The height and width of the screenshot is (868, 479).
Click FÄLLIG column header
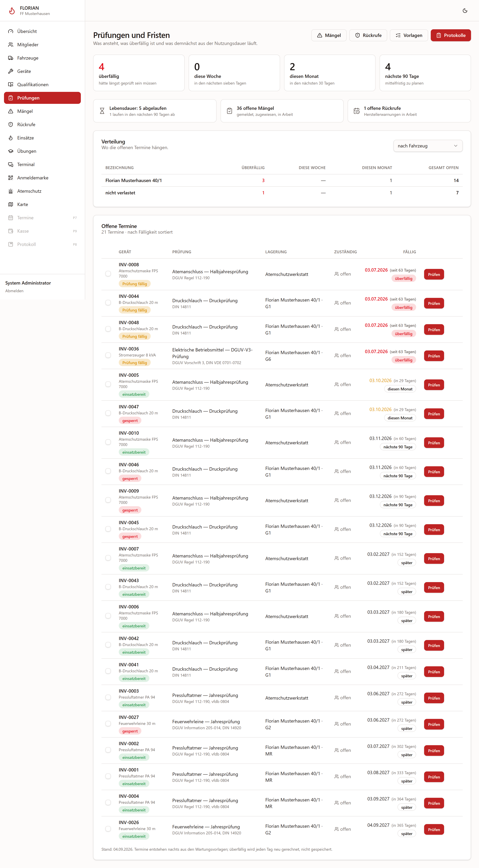click(410, 252)
